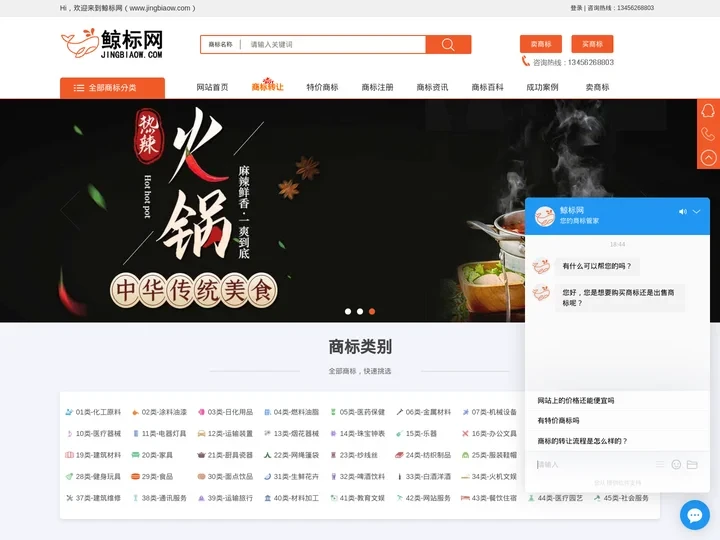Open the 商标名称 search type selector
Image resolution: width=720 pixels, height=540 pixels.
pos(220,45)
